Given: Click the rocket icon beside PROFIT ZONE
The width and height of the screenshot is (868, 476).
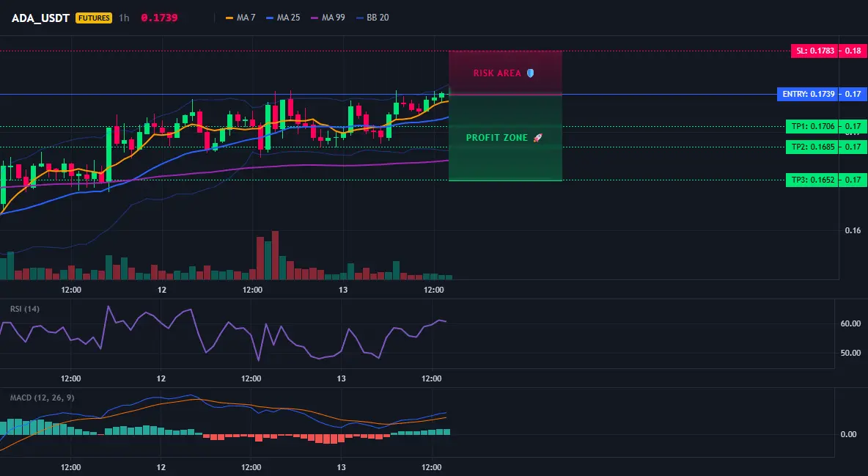Looking at the screenshot, I should coord(538,137).
